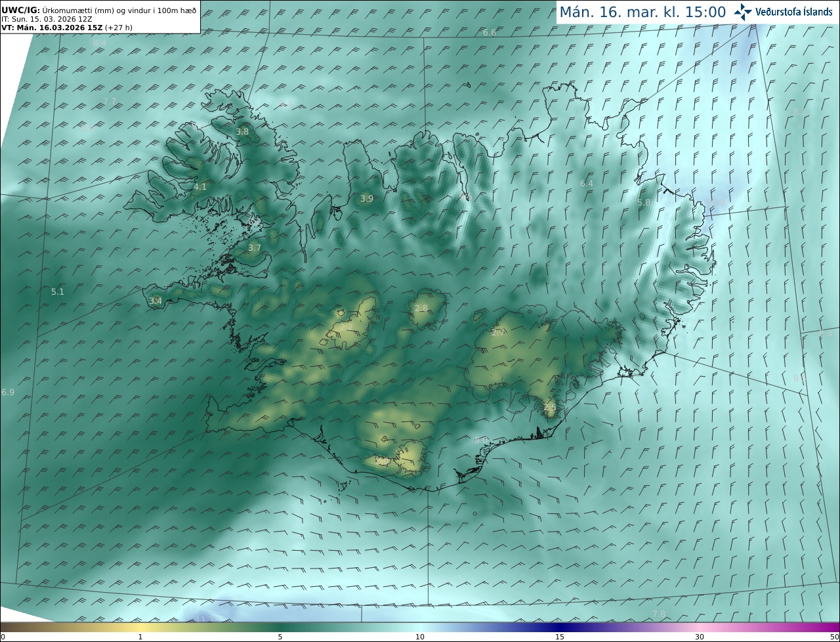Click the 1 tick on the color scale
Image resolution: width=840 pixels, height=642 pixels.
(x=140, y=637)
